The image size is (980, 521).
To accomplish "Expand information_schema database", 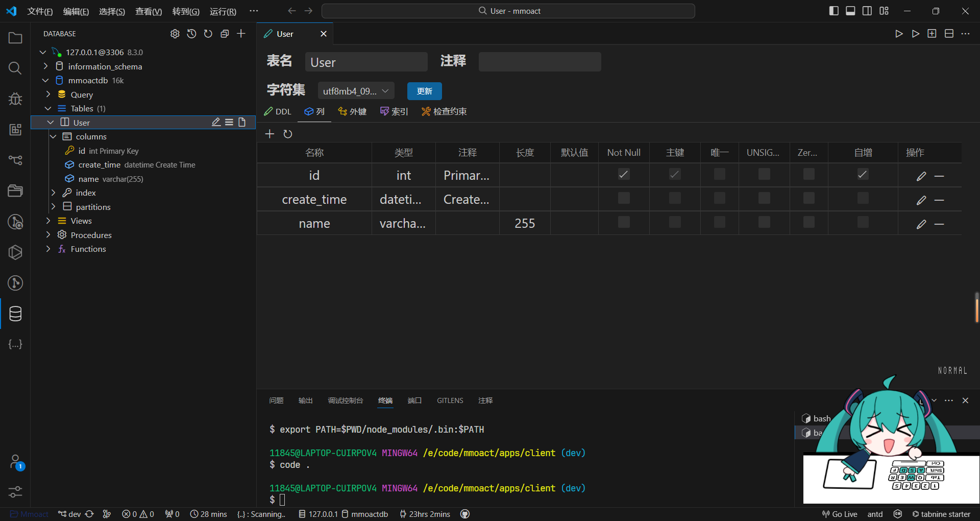I will 45,66.
